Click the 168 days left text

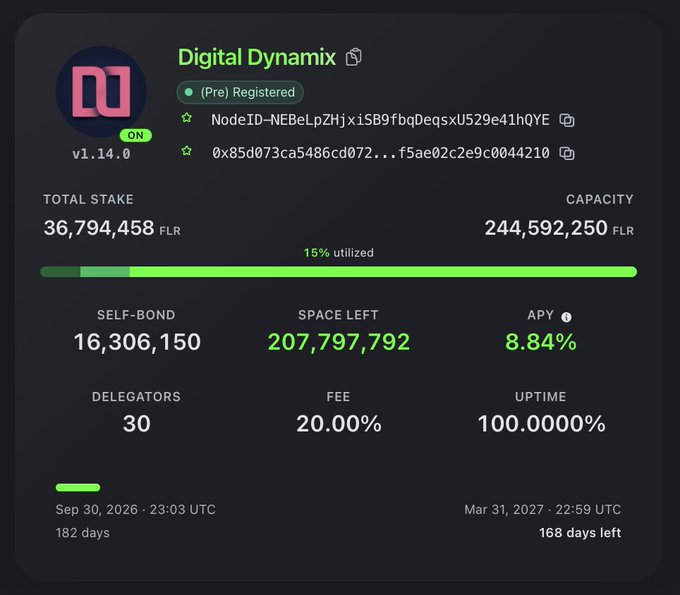580,533
